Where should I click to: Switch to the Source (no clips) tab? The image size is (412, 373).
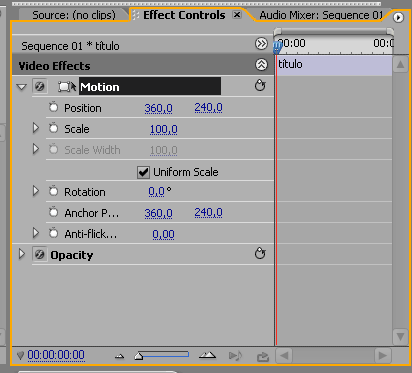(x=74, y=15)
